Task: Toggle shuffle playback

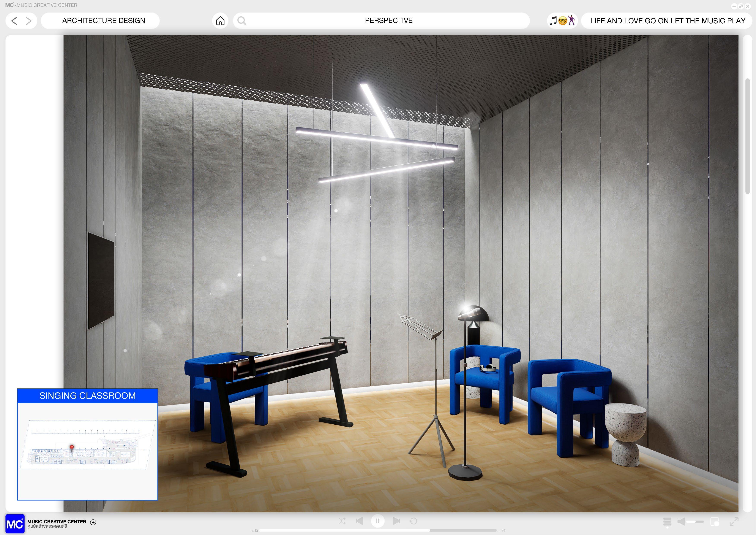Action: pos(342,521)
